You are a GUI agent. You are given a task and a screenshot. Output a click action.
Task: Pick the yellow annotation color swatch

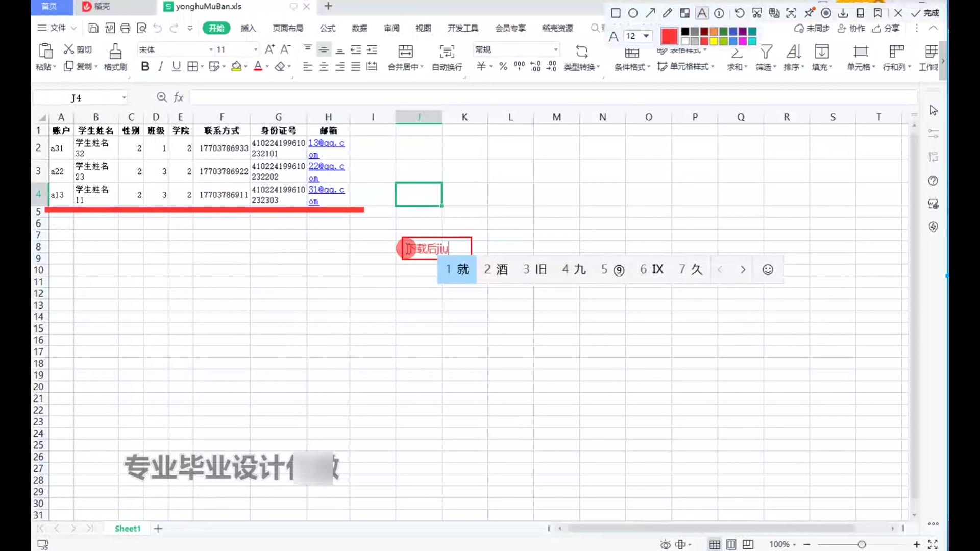point(714,41)
